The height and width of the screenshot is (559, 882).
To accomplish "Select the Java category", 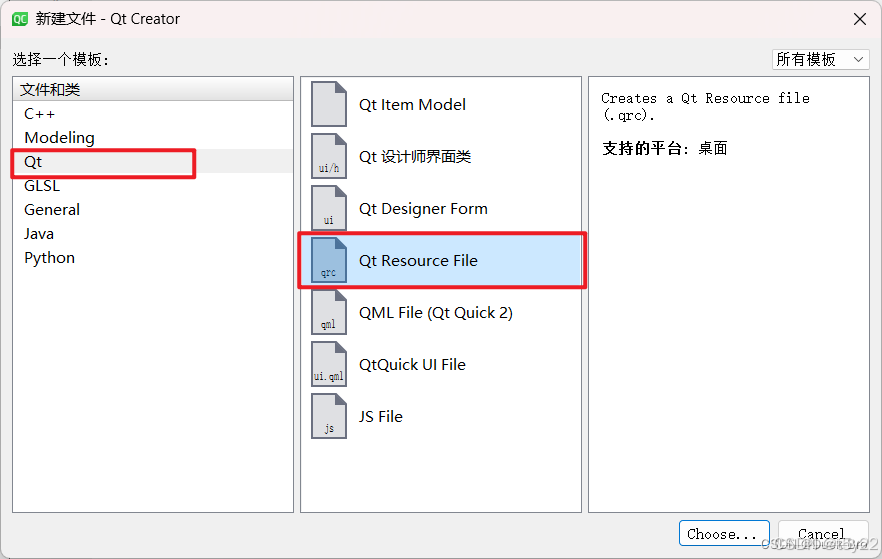I will click(x=152, y=233).
